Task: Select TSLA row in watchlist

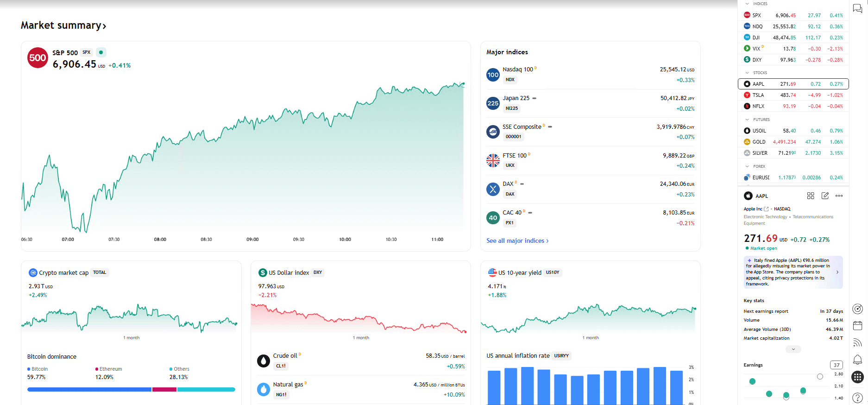Action: pyautogui.click(x=793, y=95)
